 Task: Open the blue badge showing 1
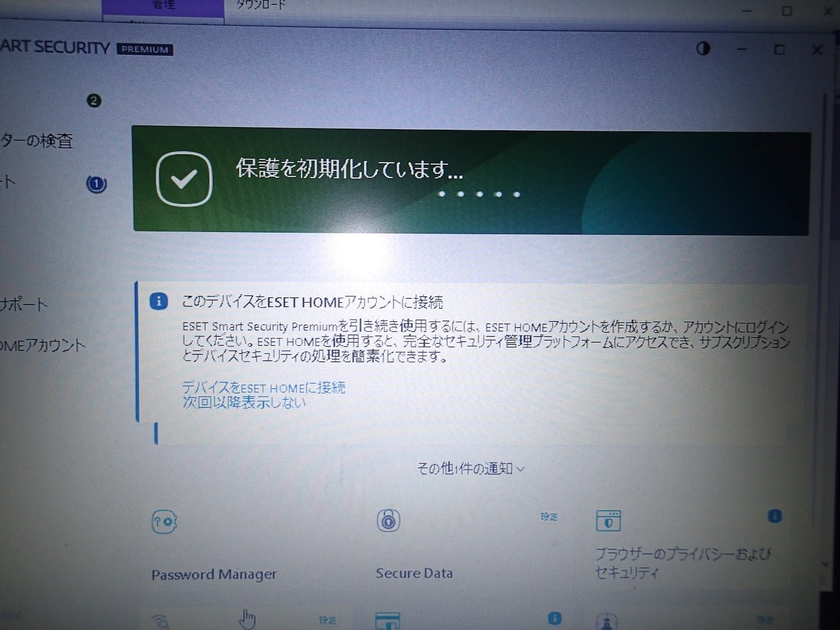tap(96, 184)
